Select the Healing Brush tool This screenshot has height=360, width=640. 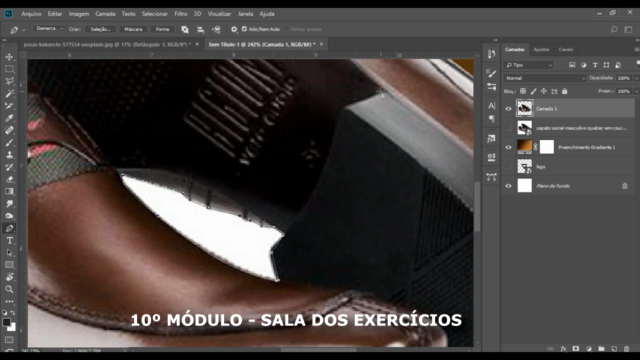pyautogui.click(x=9, y=130)
